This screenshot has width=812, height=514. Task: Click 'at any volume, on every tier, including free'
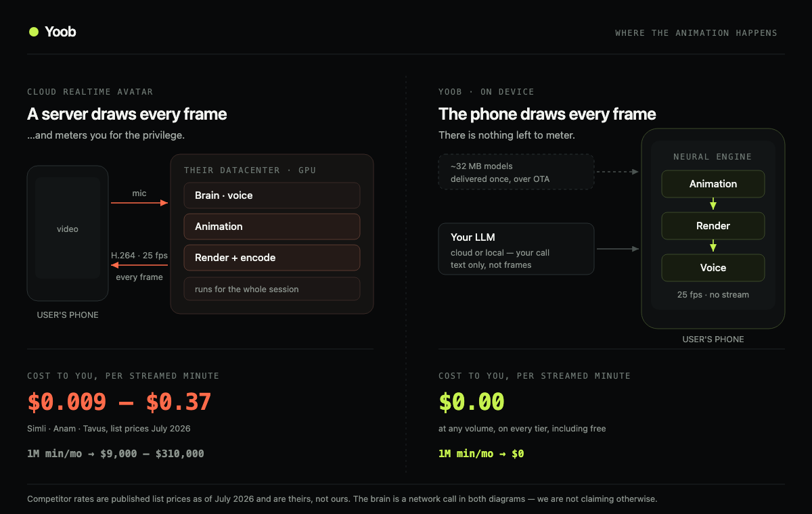click(x=522, y=428)
